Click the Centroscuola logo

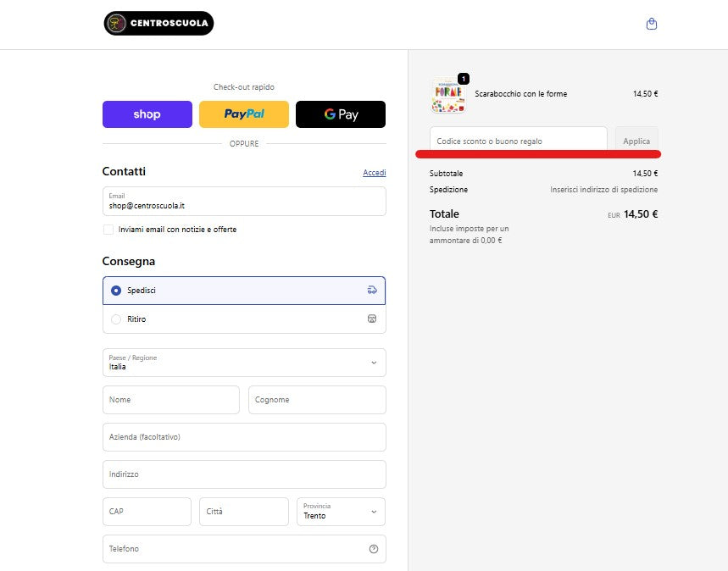point(158,24)
